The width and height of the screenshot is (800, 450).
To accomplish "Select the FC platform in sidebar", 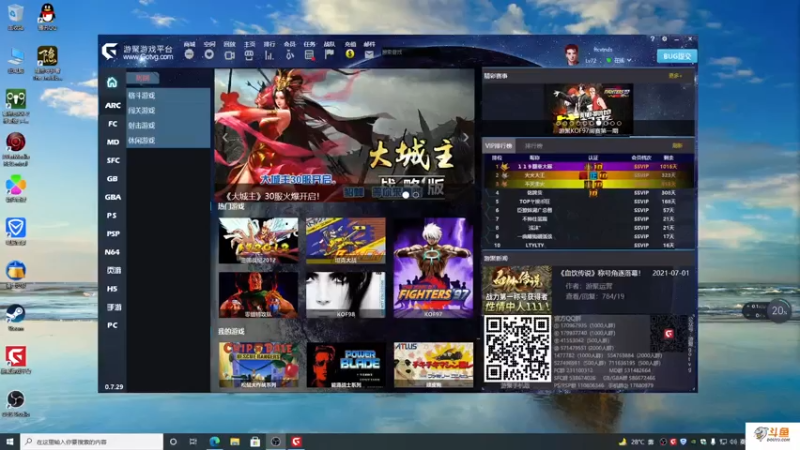I will click(x=113, y=124).
